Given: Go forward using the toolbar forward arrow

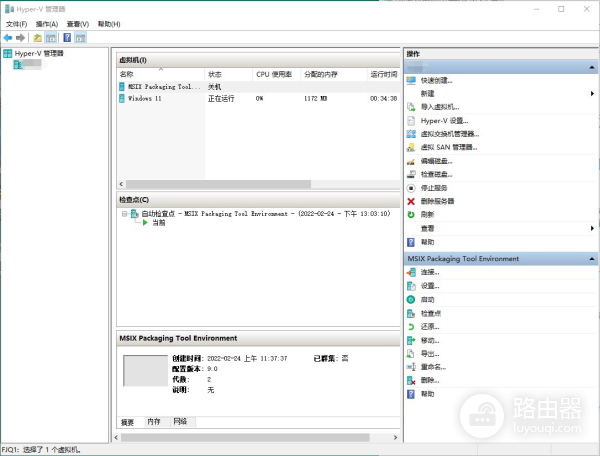Looking at the screenshot, I should tap(21, 38).
